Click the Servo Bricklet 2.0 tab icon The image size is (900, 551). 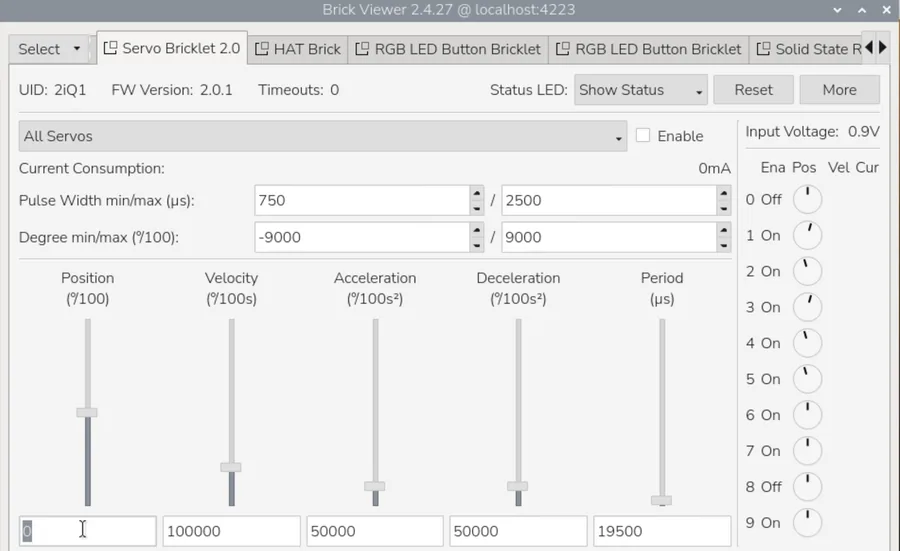click(110, 48)
